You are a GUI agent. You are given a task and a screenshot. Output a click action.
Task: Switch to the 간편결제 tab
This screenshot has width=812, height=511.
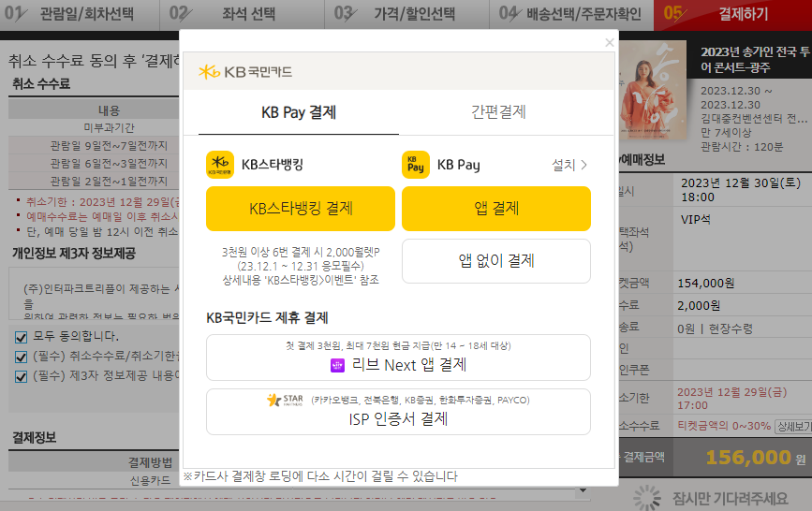click(x=498, y=112)
